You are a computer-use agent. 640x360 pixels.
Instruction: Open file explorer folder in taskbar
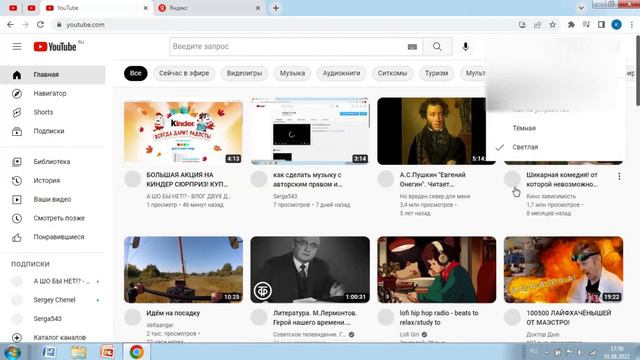pyautogui.click(x=78, y=352)
